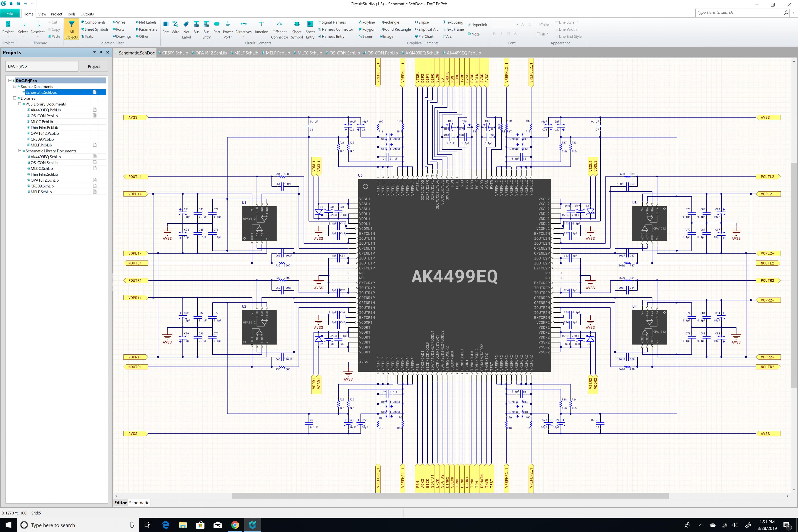
Task: Click the Project button beside DAC.PrjPcb
Action: (x=94, y=66)
